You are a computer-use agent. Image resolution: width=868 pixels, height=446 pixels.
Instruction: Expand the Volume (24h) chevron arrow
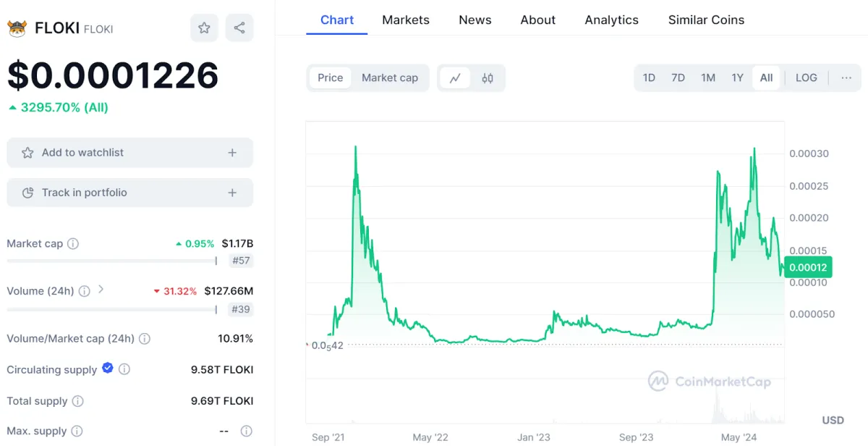pyautogui.click(x=101, y=290)
